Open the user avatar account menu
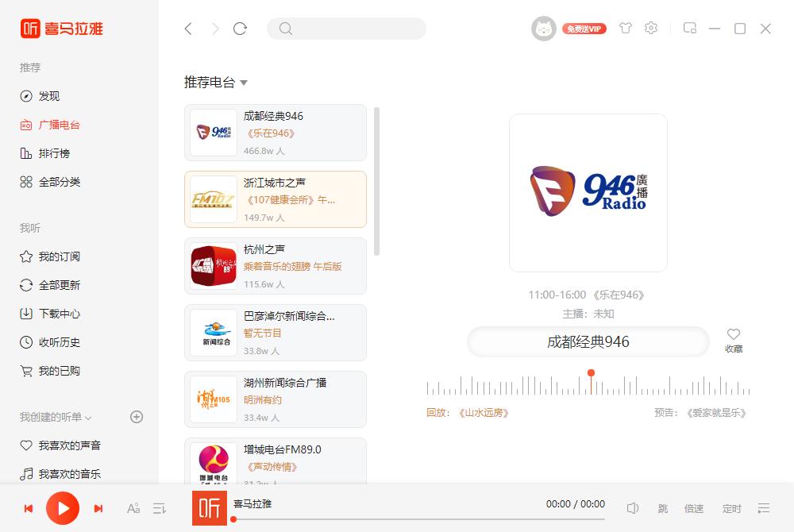This screenshot has width=794, height=532. point(544,28)
